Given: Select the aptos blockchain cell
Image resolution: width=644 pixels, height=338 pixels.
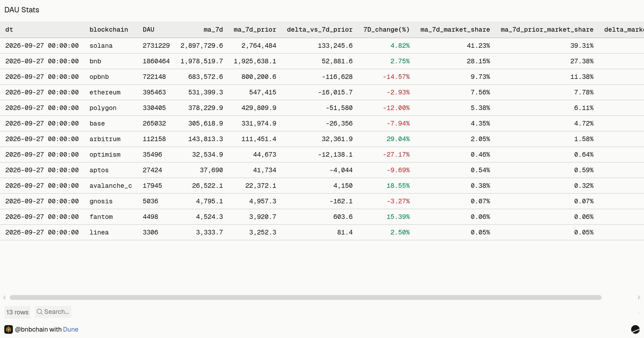Looking at the screenshot, I should pyautogui.click(x=99, y=170).
